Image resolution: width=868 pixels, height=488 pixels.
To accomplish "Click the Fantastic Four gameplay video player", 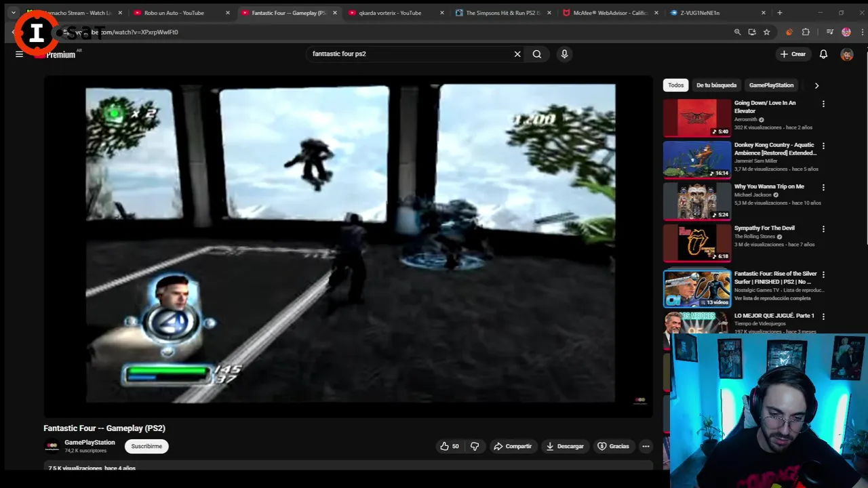I will 349,245.
